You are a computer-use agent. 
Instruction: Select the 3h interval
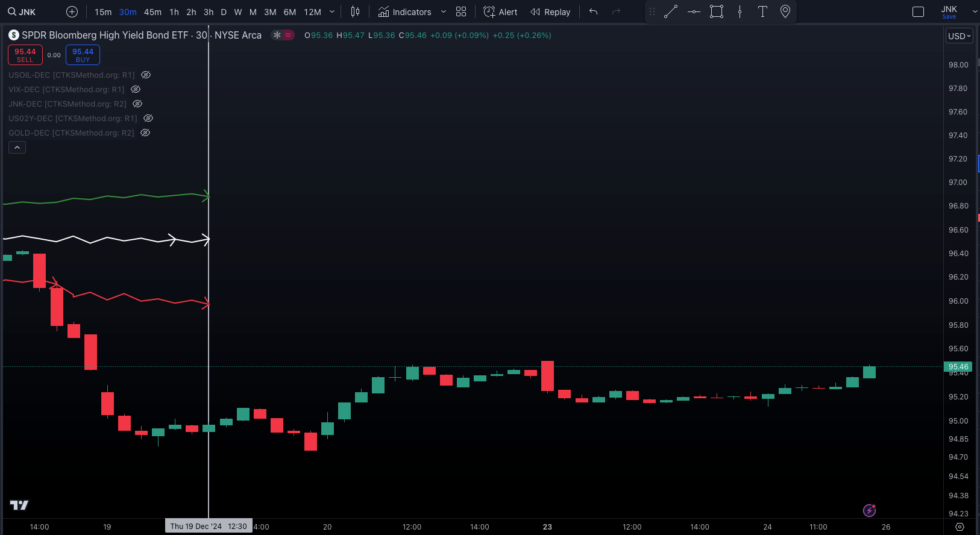tap(209, 12)
